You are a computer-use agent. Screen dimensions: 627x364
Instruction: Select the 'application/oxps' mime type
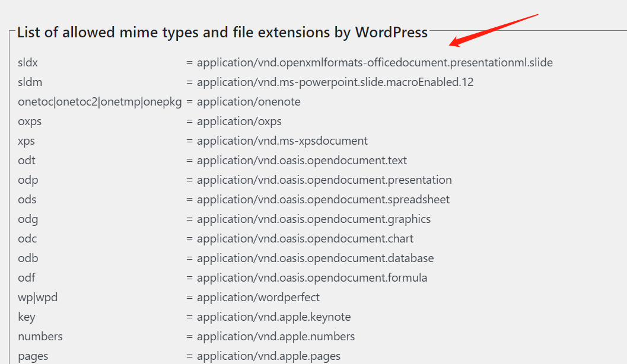239,122
